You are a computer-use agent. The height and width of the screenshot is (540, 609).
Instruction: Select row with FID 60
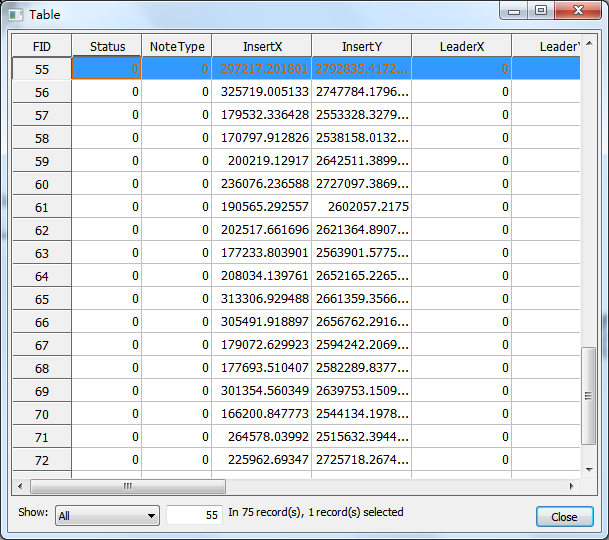pyautogui.click(x=41, y=184)
